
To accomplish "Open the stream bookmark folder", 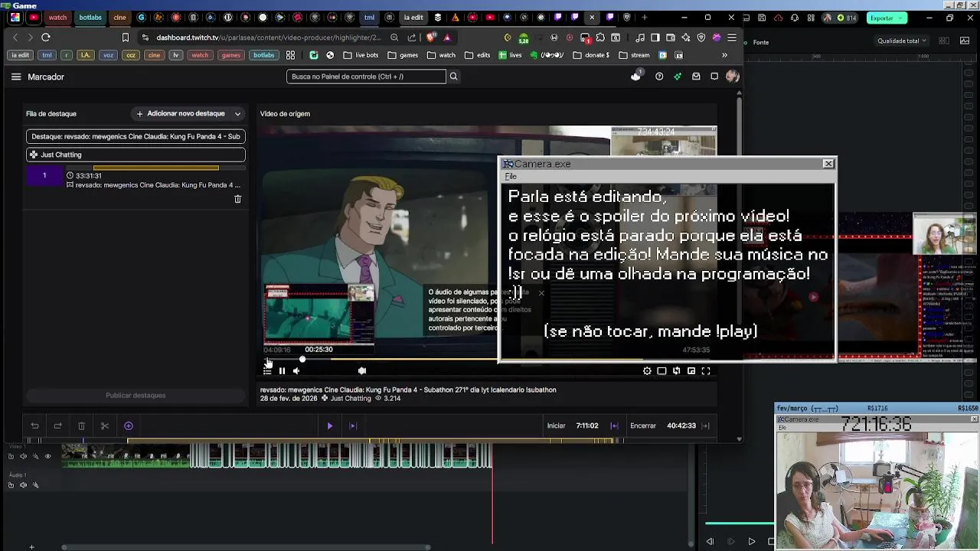I will tap(635, 55).
